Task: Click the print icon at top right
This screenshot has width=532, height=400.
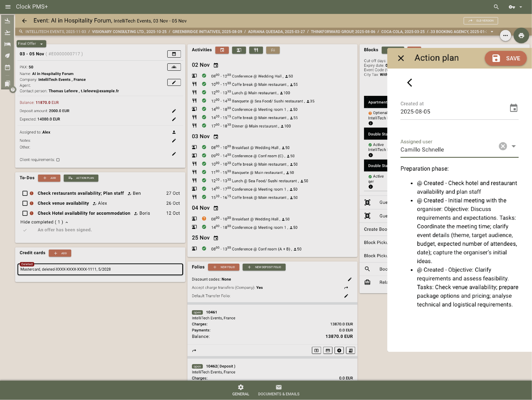Action: point(521,35)
